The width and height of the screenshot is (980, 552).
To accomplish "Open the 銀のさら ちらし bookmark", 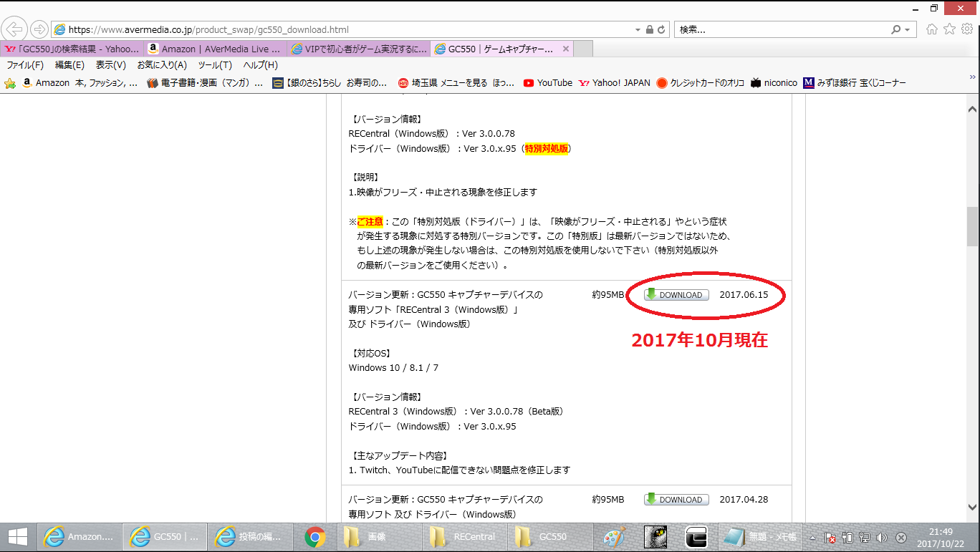I will pyautogui.click(x=330, y=83).
